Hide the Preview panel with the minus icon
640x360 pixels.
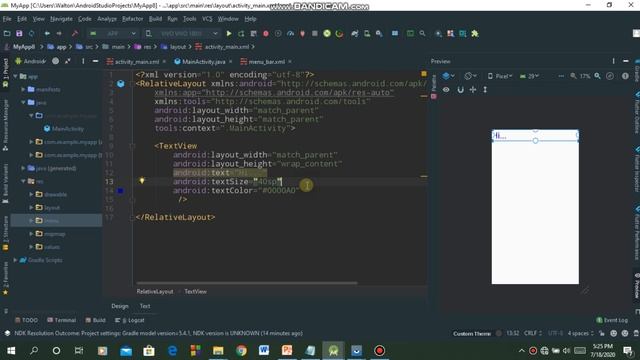[x=626, y=61]
